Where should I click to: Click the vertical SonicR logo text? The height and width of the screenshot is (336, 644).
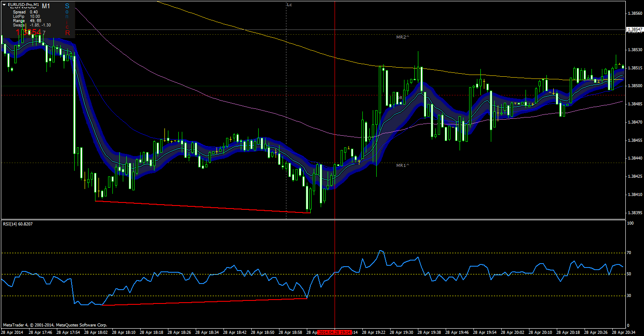point(67,19)
